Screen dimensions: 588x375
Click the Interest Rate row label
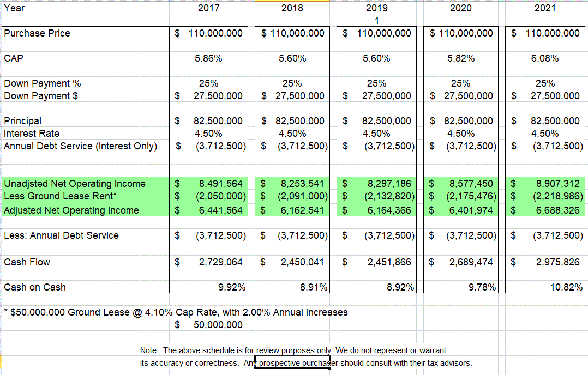[x=32, y=134]
